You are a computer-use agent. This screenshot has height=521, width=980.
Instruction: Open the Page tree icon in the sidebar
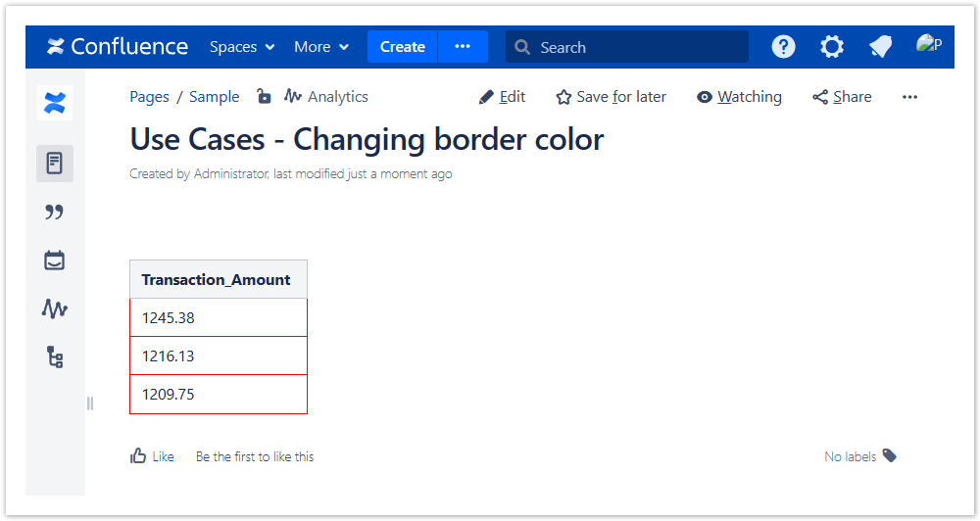click(x=54, y=357)
